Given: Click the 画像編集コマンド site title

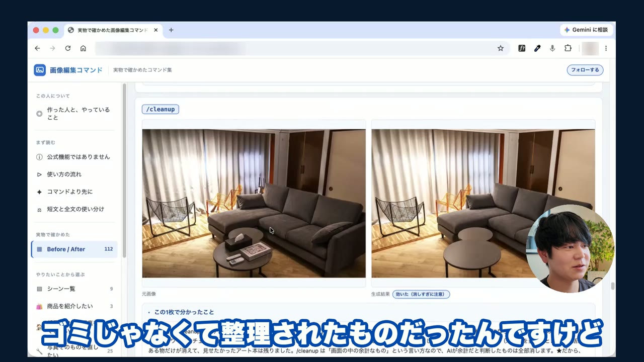Looking at the screenshot, I should pyautogui.click(x=76, y=70).
